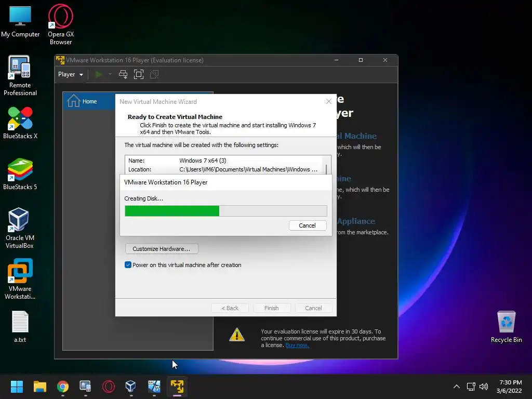Open Opera GX from taskbar

coord(109,387)
